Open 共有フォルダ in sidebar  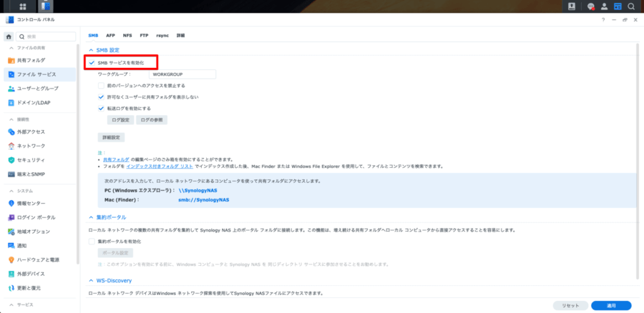coord(40,60)
